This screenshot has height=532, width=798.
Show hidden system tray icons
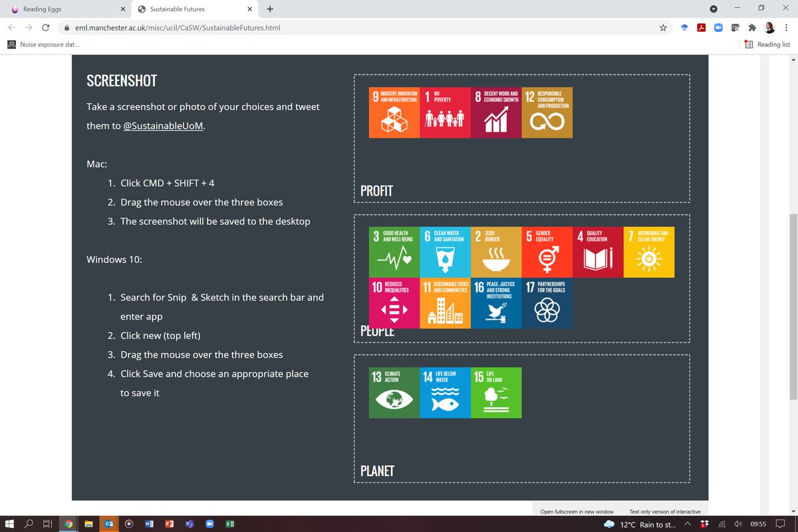coord(688,525)
